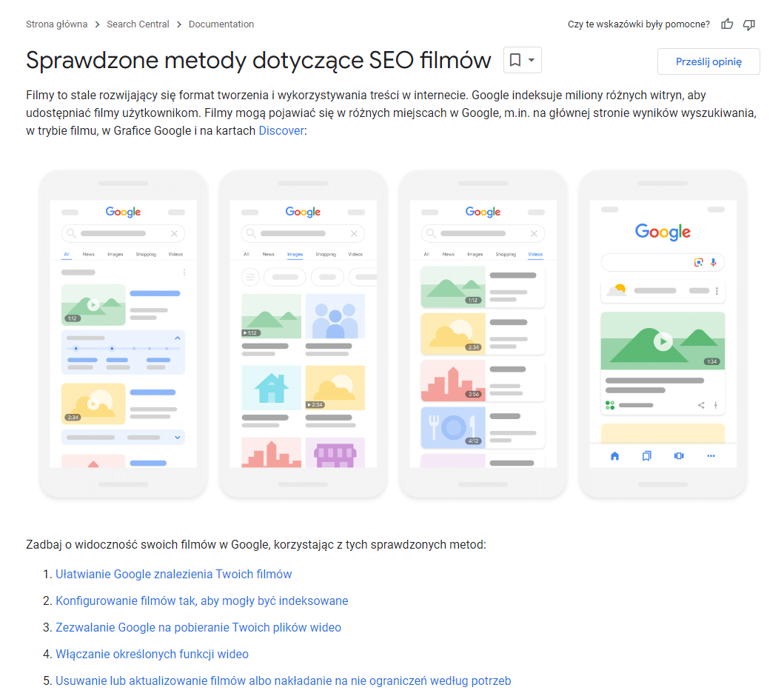This screenshot has height=696, width=784.
Task: Click the first phone search results illustration
Action: 123,334
